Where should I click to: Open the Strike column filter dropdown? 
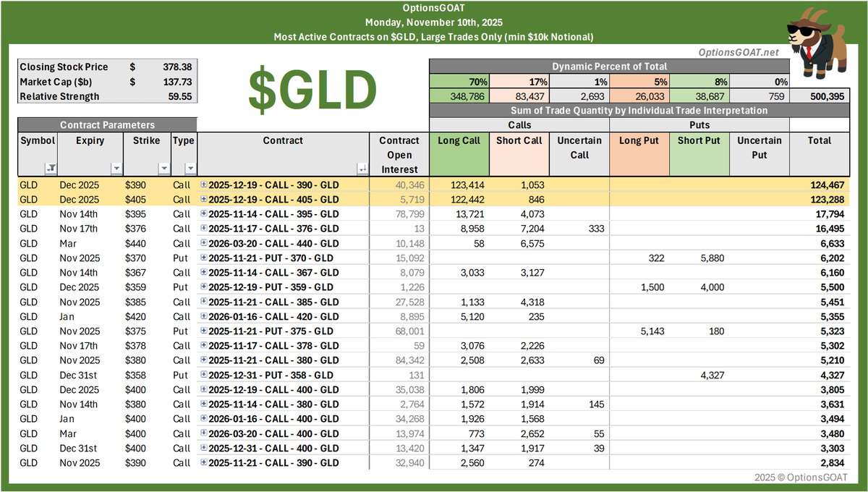point(163,169)
